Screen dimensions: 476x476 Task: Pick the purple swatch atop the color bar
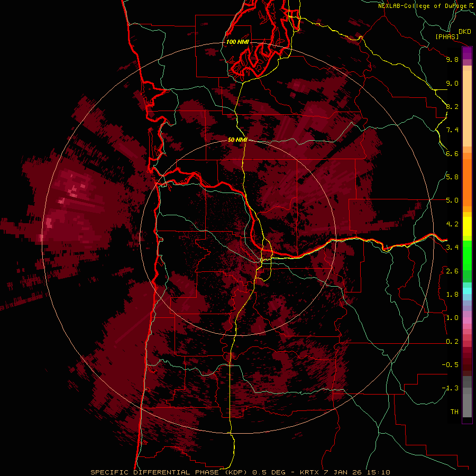[467, 53]
